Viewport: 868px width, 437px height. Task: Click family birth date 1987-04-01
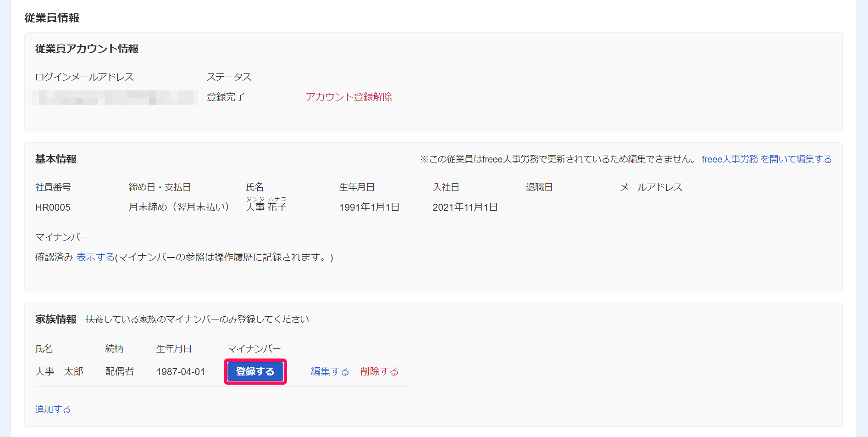pos(181,372)
